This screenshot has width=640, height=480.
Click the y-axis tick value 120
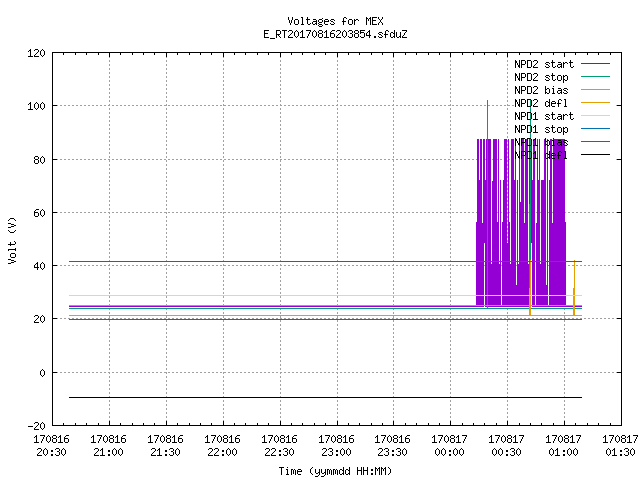(x=36, y=53)
